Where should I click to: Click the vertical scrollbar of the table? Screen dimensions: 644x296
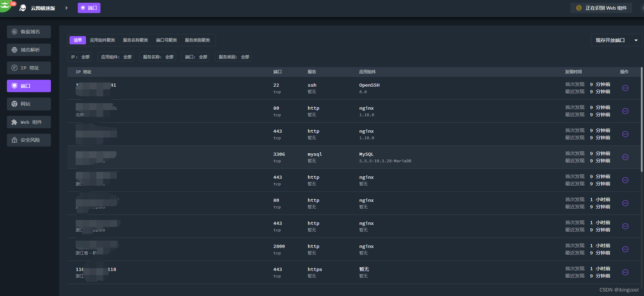[x=642, y=119]
